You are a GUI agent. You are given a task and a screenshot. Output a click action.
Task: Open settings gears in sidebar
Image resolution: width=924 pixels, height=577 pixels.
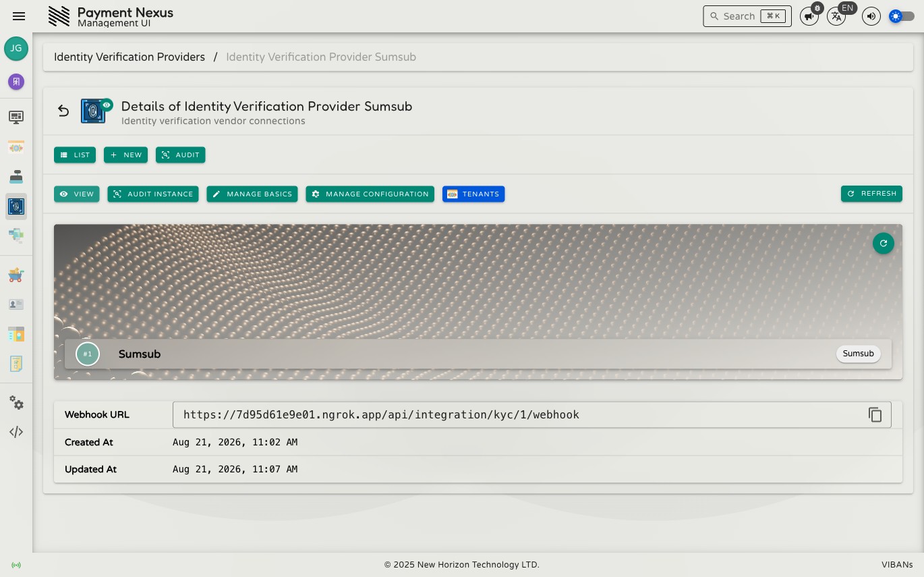[x=16, y=403]
